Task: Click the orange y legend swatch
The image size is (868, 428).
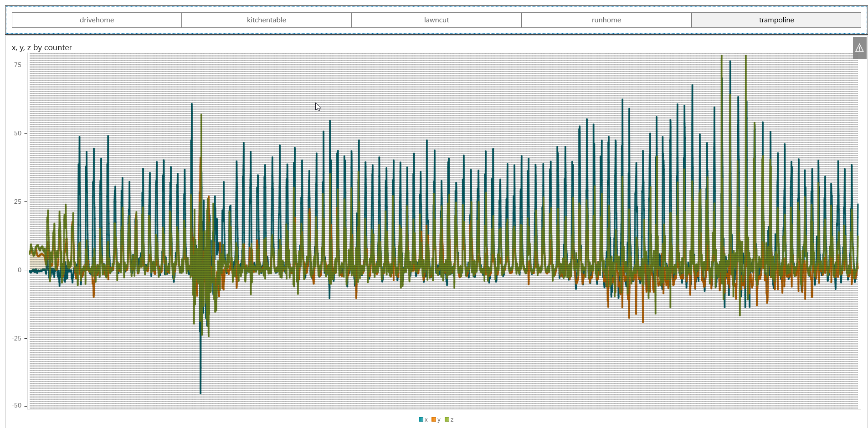Action: pyautogui.click(x=434, y=420)
